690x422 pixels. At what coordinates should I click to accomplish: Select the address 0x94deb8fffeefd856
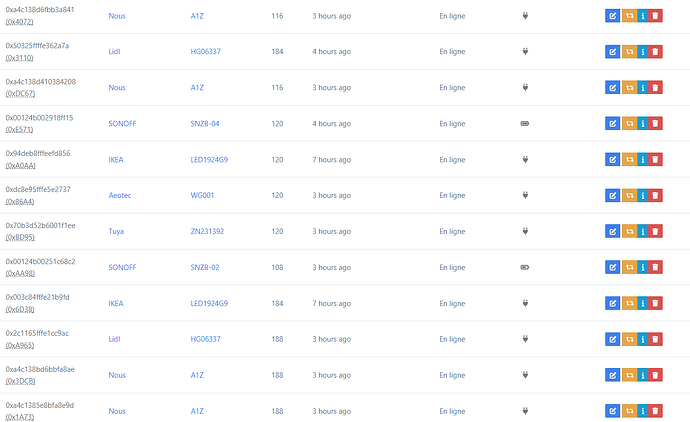pyautogui.click(x=38, y=154)
